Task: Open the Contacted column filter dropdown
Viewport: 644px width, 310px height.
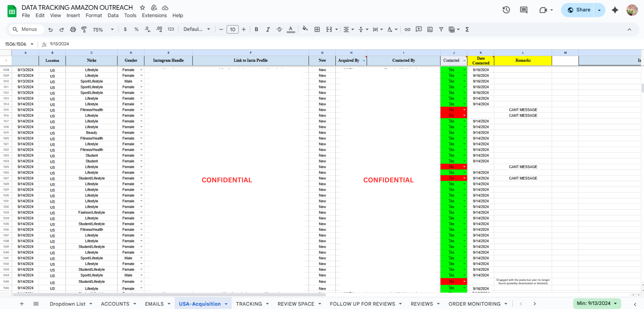Action: click(x=464, y=61)
